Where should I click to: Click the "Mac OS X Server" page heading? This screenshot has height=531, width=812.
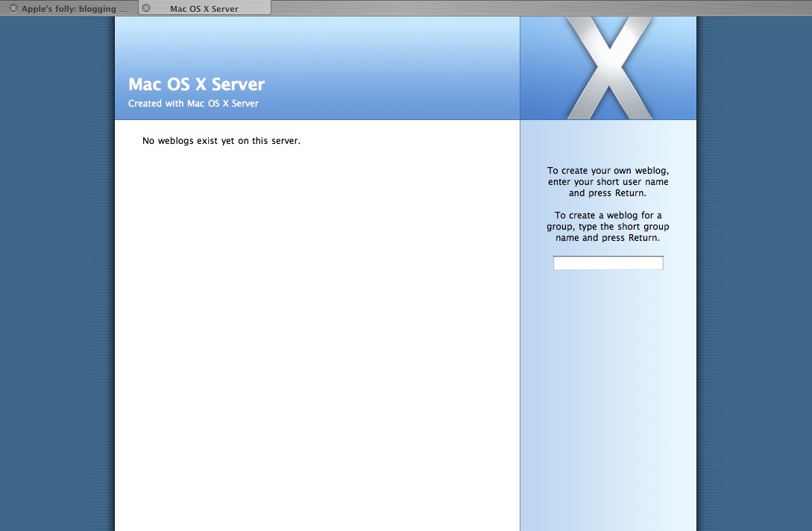(196, 84)
